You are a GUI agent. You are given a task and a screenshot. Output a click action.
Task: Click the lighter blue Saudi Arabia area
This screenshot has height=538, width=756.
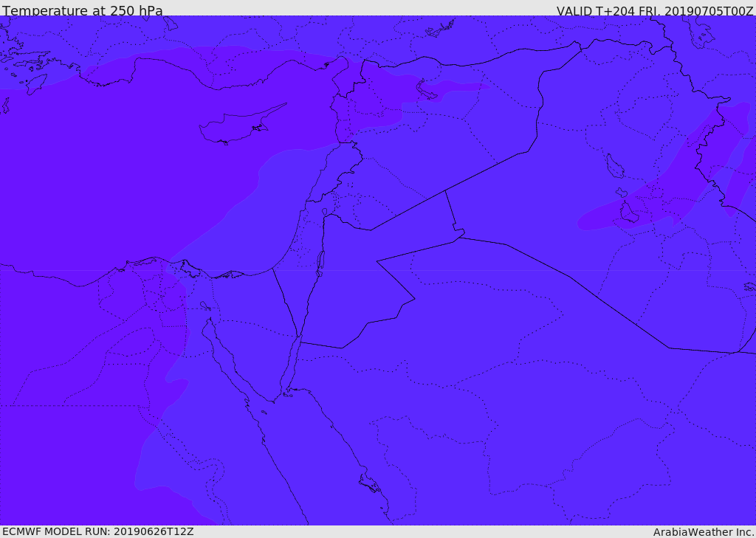point(482,386)
